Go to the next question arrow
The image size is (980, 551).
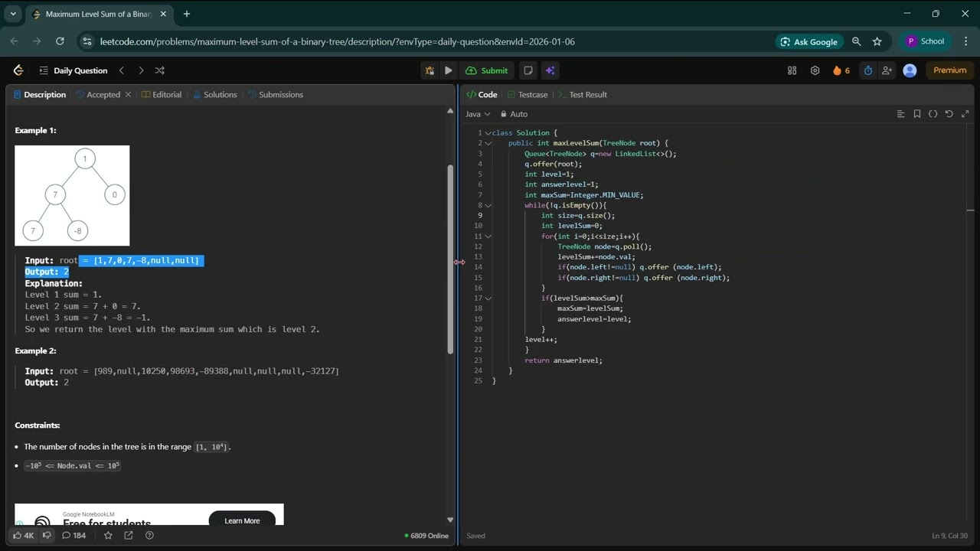(x=141, y=70)
